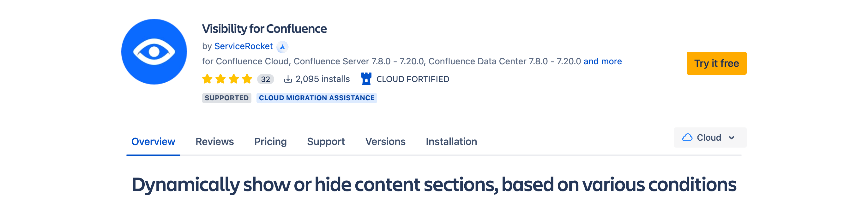868x222 pixels.
Task: Click the 2,095 installs count
Action: click(322, 79)
